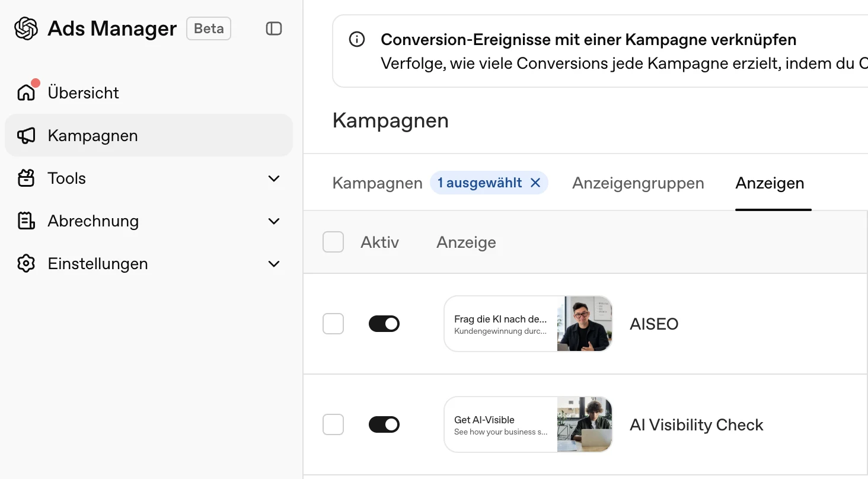The height and width of the screenshot is (479, 868).
Task: Open the Kampagnen sidebar item
Action: pos(149,136)
